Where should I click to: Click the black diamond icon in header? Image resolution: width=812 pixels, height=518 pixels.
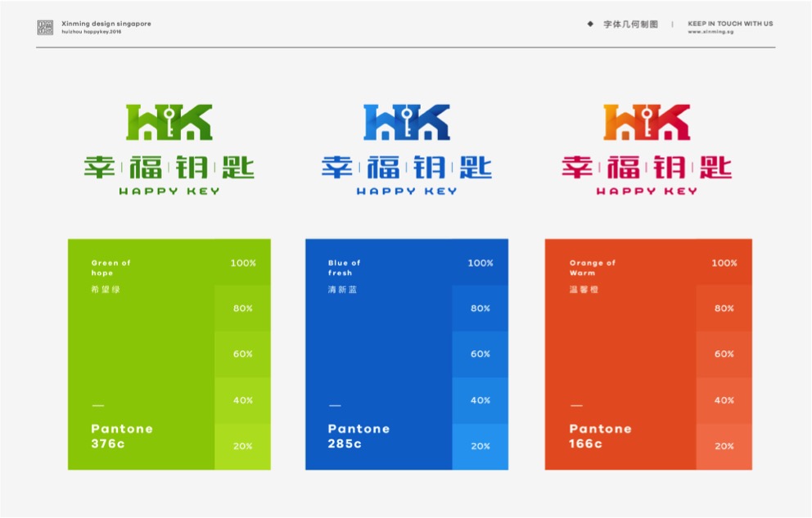[590, 24]
